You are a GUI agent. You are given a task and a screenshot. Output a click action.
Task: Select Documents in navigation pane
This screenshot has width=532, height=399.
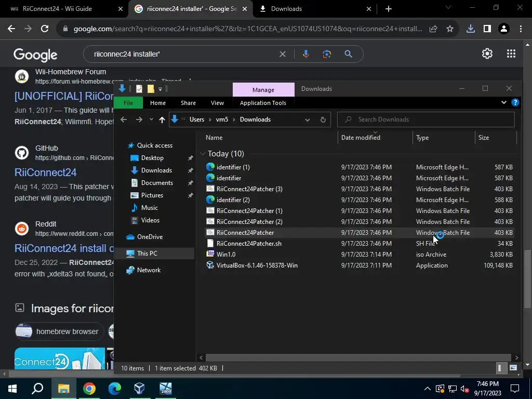click(157, 182)
